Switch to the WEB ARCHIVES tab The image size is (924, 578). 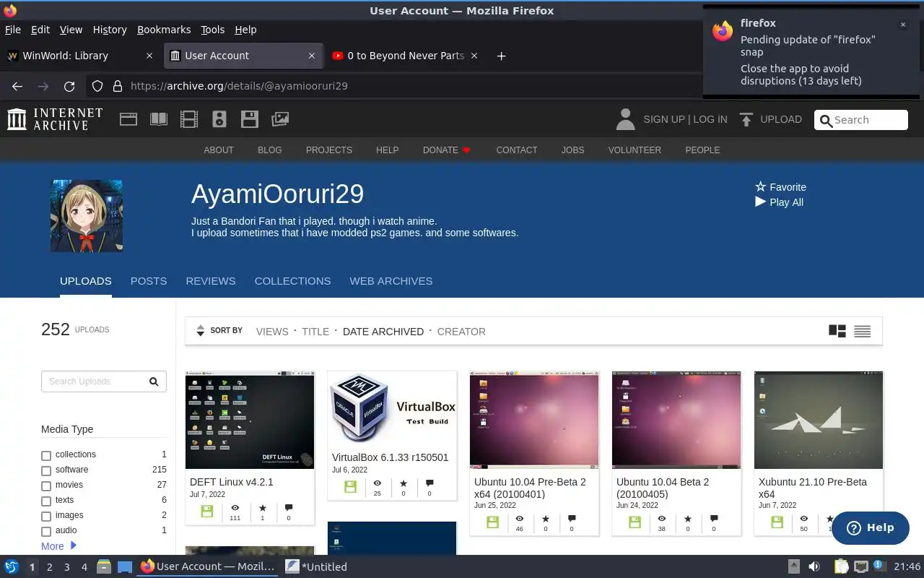point(391,281)
